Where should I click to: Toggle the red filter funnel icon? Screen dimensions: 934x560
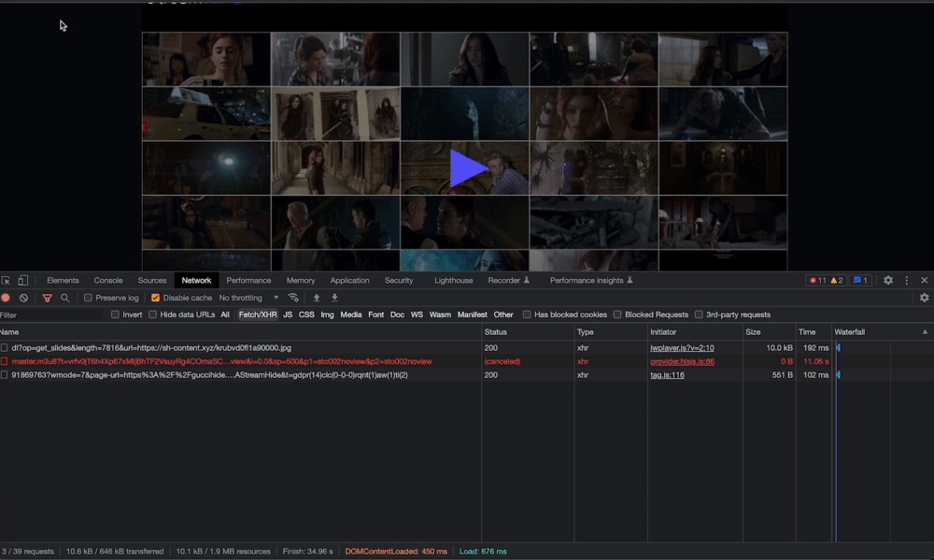(47, 298)
